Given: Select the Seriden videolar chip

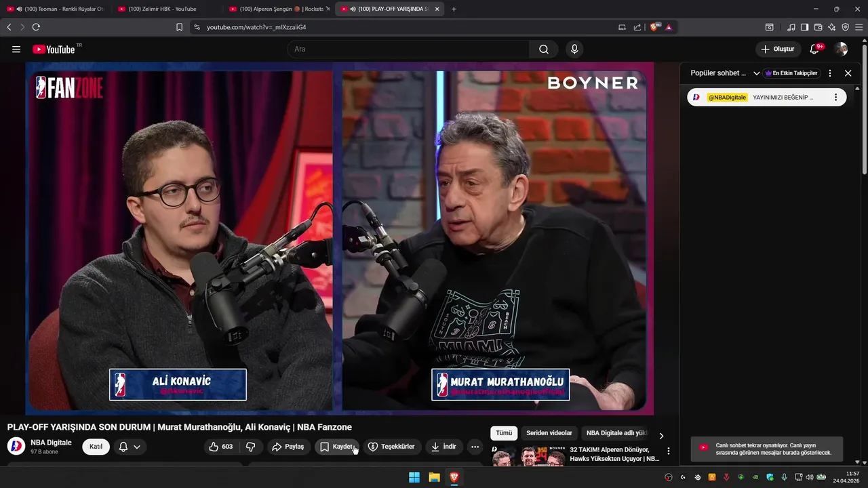Looking at the screenshot, I should (549, 433).
